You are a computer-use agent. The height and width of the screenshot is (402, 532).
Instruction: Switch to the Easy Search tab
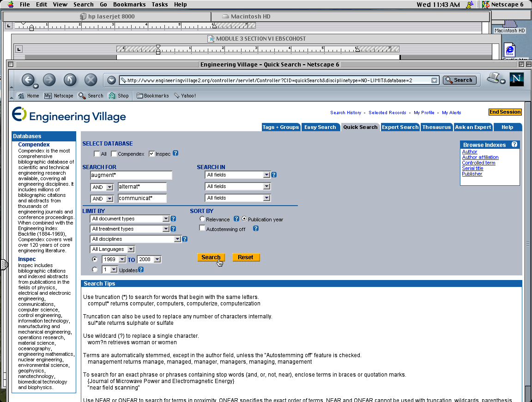pyautogui.click(x=320, y=128)
